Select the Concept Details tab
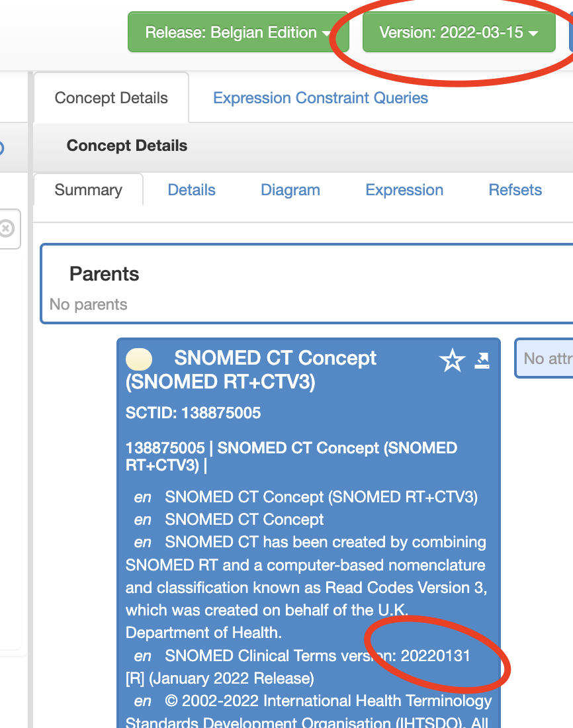The image size is (573, 728). click(x=110, y=98)
